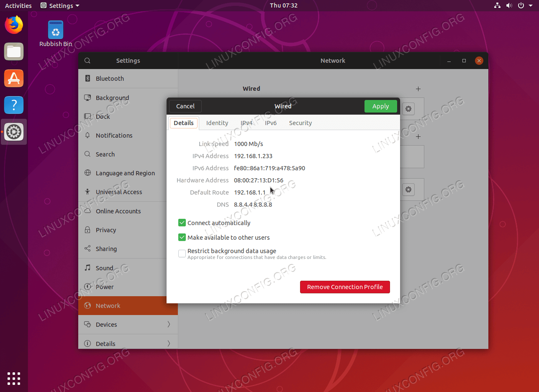Click IPv6 address fe80::86a1:719:a478:5a90

click(x=269, y=168)
